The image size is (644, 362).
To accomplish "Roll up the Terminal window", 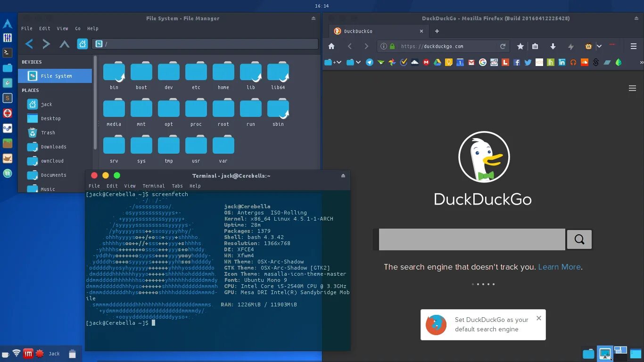I will point(343,176).
